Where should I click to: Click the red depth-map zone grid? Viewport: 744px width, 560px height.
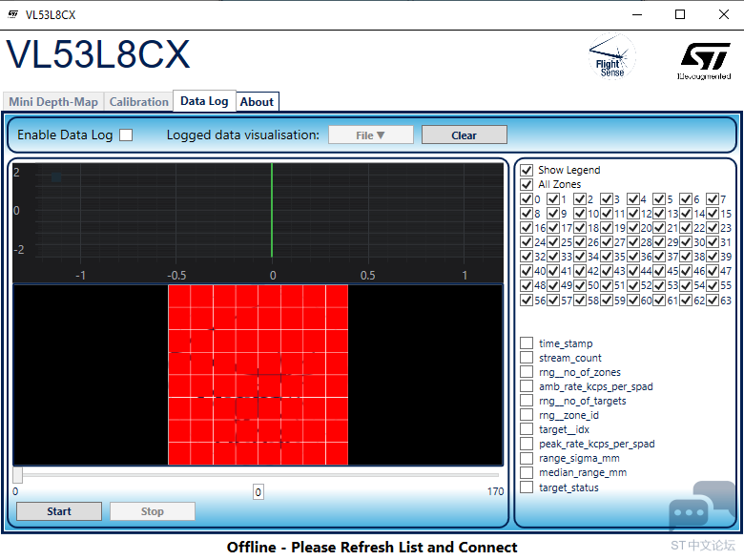(258, 375)
